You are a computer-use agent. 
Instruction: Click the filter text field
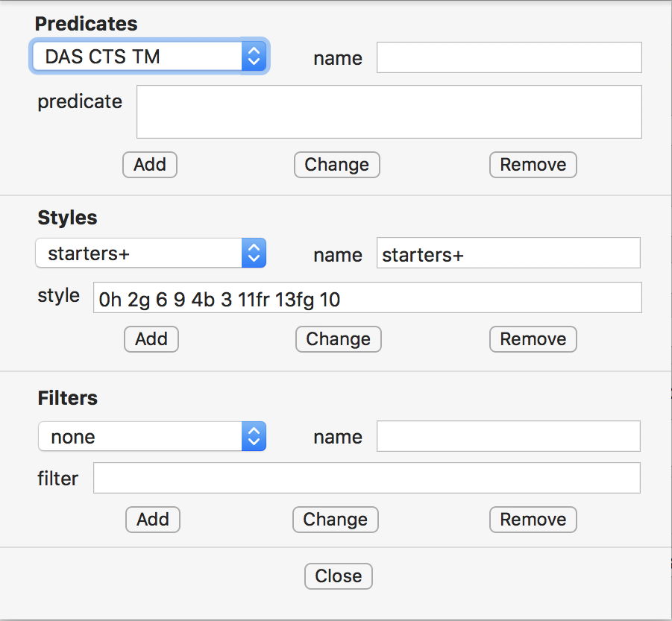coord(367,478)
